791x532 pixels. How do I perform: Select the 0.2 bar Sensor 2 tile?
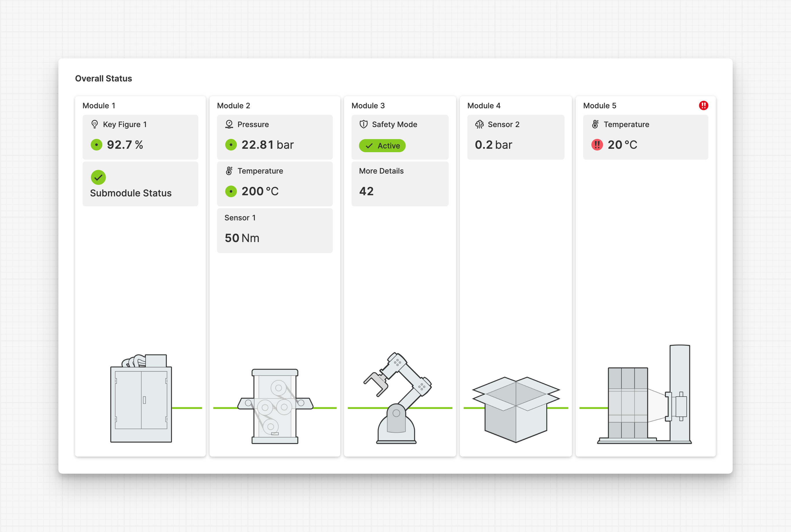click(515, 137)
